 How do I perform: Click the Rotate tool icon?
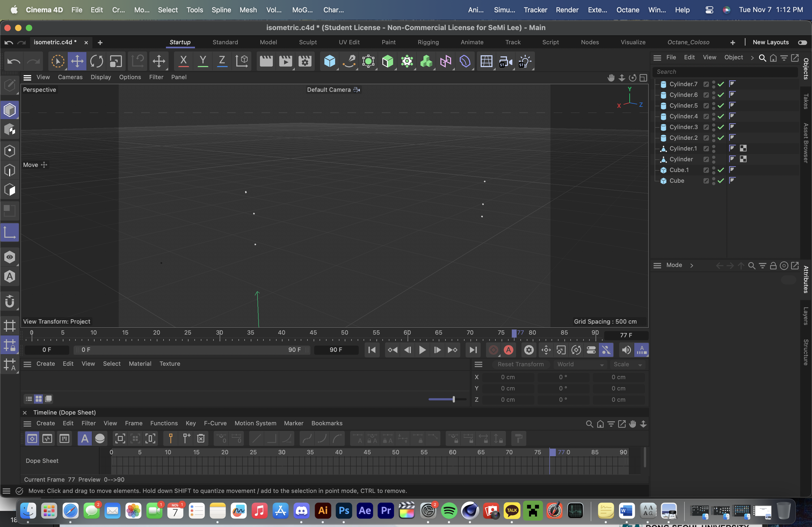pos(96,61)
